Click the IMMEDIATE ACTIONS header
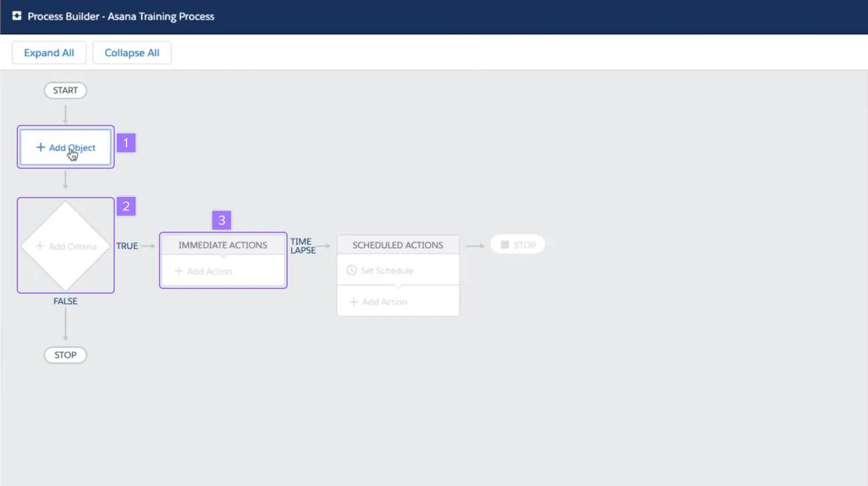The height and width of the screenshot is (486, 868). pos(223,244)
